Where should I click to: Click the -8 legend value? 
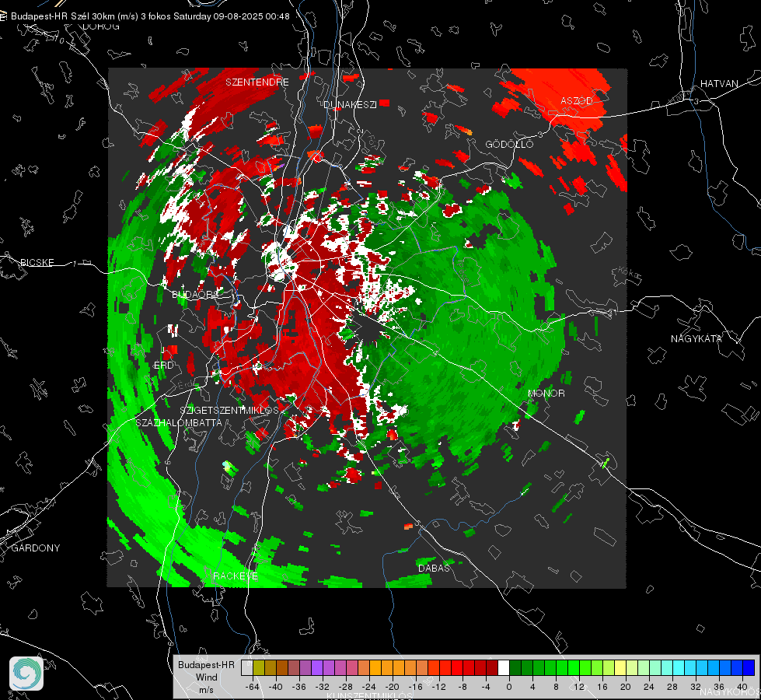click(x=463, y=687)
